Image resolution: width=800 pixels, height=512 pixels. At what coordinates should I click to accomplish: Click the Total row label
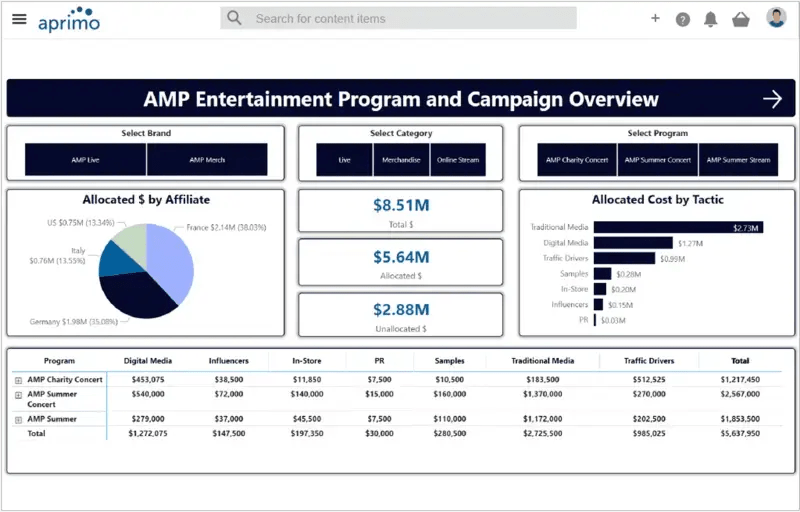pos(36,433)
